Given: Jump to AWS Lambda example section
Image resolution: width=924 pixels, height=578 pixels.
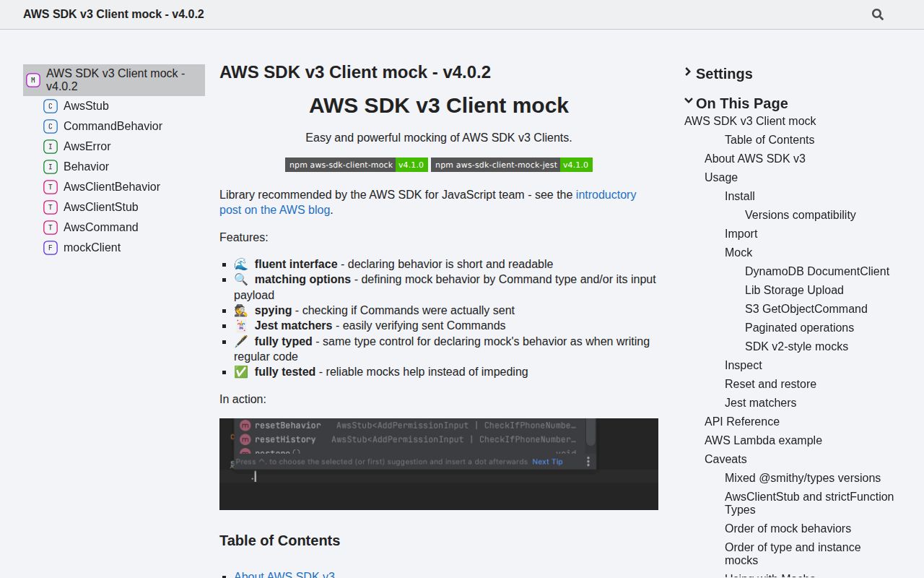Looking at the screenshot, I should click(763, 440).
